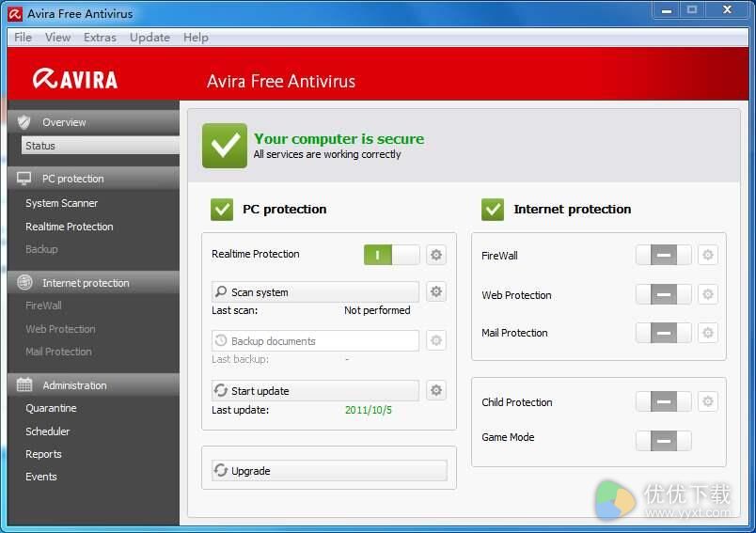Open Events in sidebar
This screenshot has width=756, height=533.
pos(41,477)
